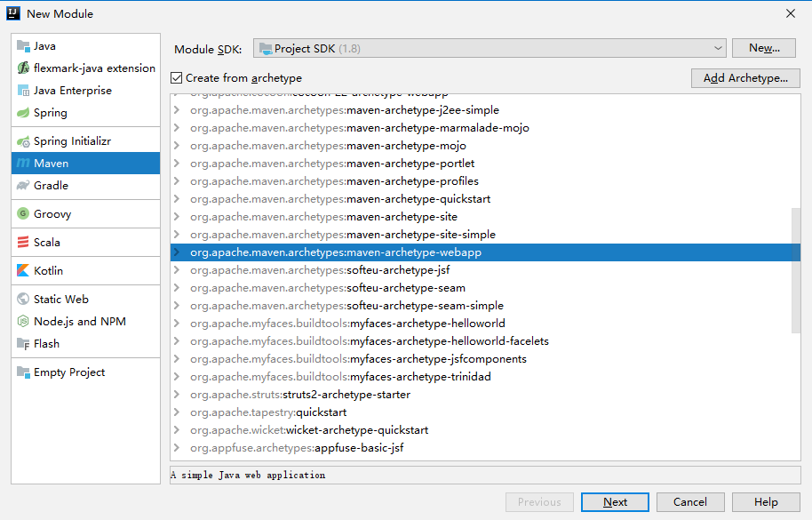Click the Static Web globe icon
The height and width of the screenshot is (520, 812).
(23, 299)
